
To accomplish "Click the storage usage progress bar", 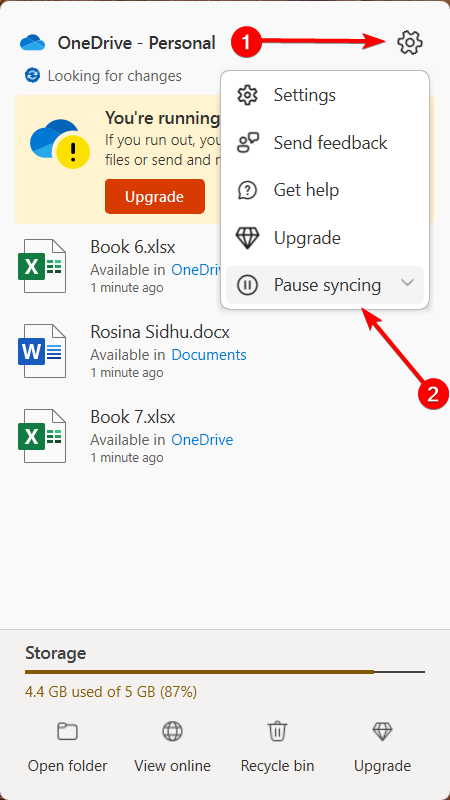I will click(x=224, y=672).
